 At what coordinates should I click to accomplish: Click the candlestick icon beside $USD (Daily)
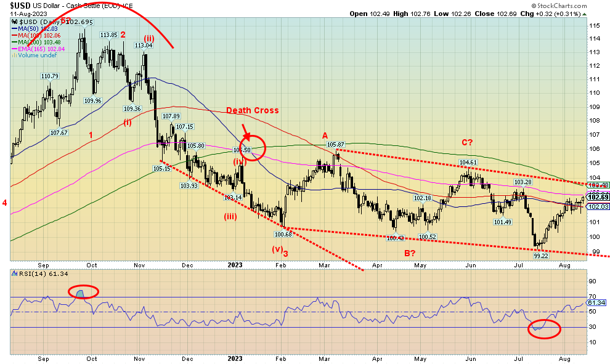pos(12,22)
